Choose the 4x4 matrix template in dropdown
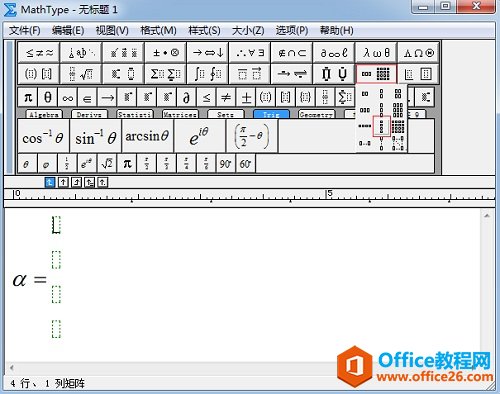 [x=398, y=126]
